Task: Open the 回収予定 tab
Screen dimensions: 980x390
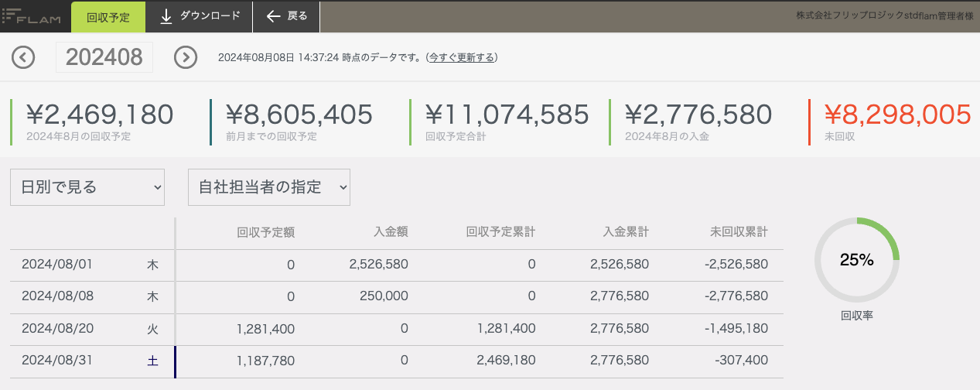Action: [108, 16]
